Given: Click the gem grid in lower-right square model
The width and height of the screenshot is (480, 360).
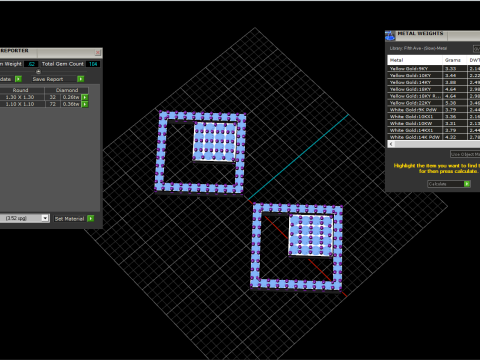Looking at the screenshot, I should [x=311, y=235].
